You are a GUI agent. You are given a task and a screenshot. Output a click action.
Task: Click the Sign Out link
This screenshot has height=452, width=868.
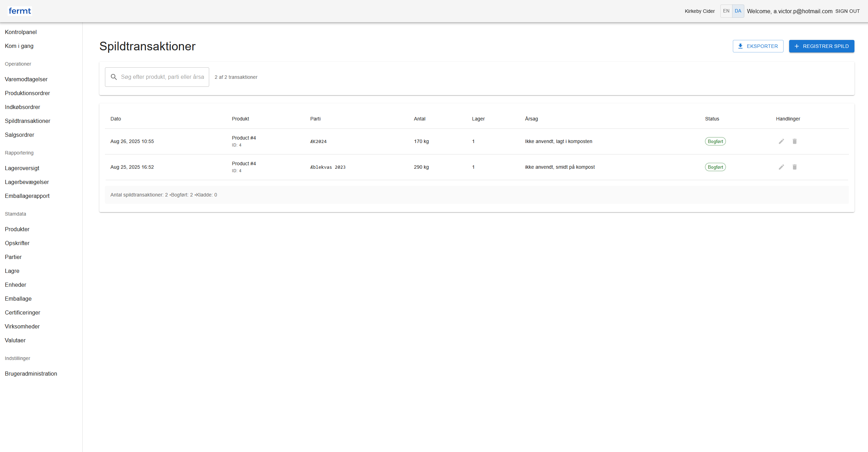[847, 11]
